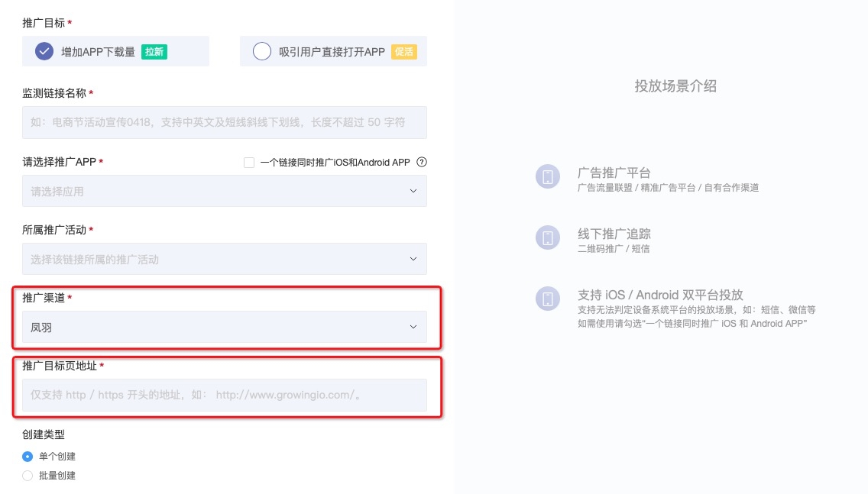The width and height of the screenshot is (868, 494).
Task: Click the 推广目标页地址 URL input field
Action: pos(224,395)
